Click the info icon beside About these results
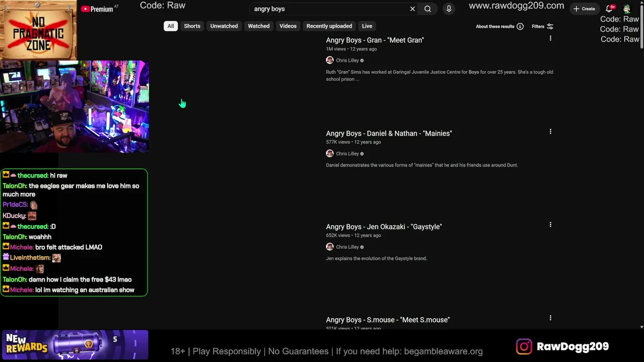This screenshot has height=362, width=644. 520,26
